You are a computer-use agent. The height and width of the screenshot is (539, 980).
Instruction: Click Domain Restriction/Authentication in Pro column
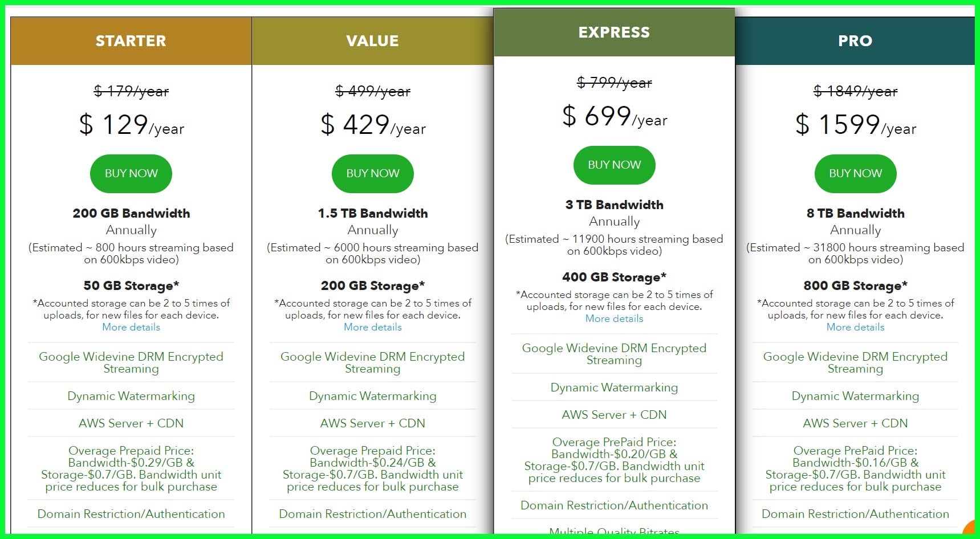855,513
